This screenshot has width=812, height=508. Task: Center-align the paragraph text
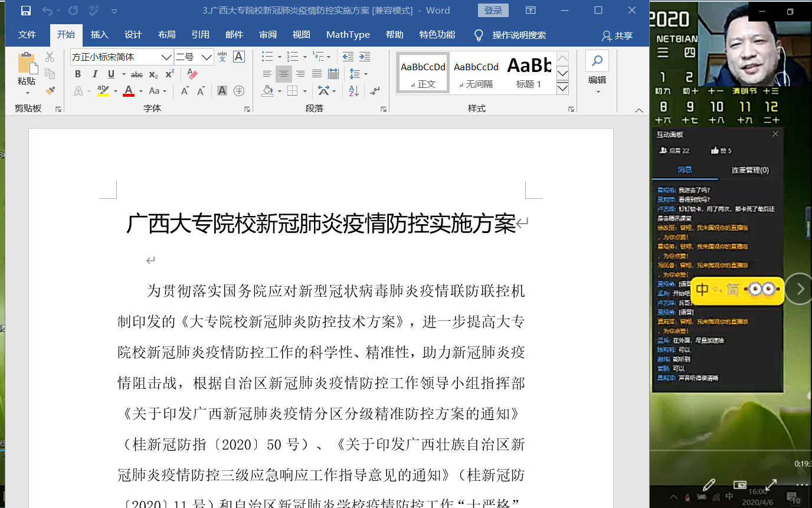click(x=284, y=74)
